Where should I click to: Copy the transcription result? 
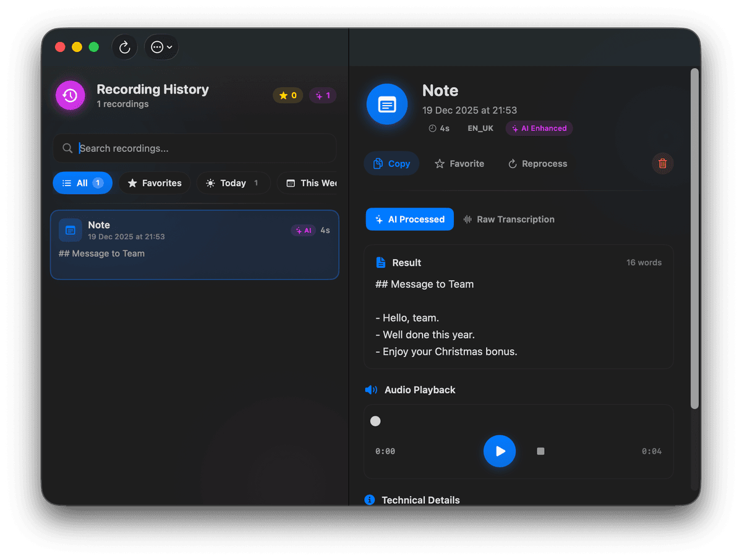391,163
